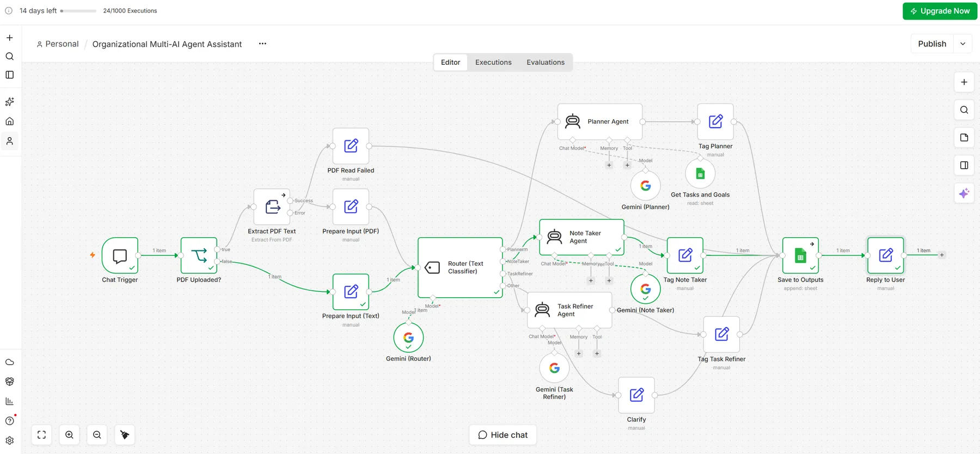Open search from left sidebar magnifier icon

pos(9,56)
